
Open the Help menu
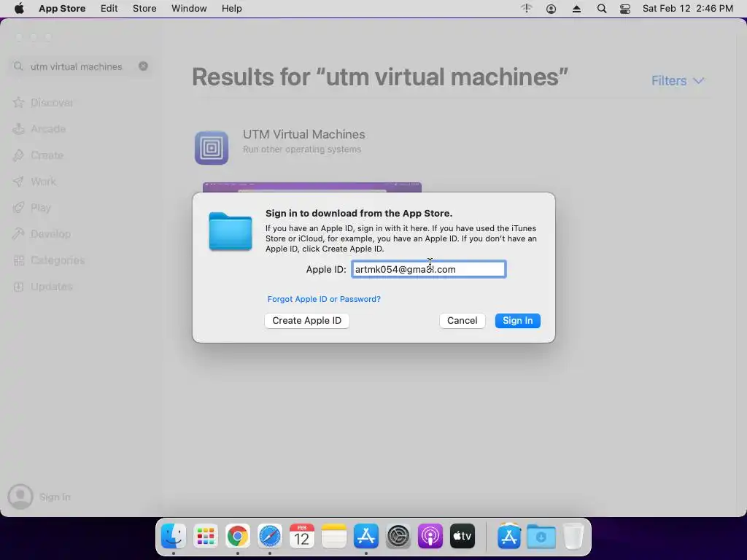[x=231, y=9]
